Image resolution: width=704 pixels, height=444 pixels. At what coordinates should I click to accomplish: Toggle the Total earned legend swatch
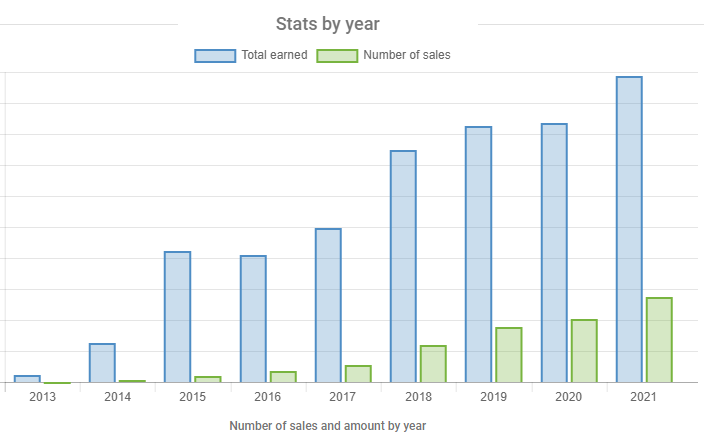(215, 56)
